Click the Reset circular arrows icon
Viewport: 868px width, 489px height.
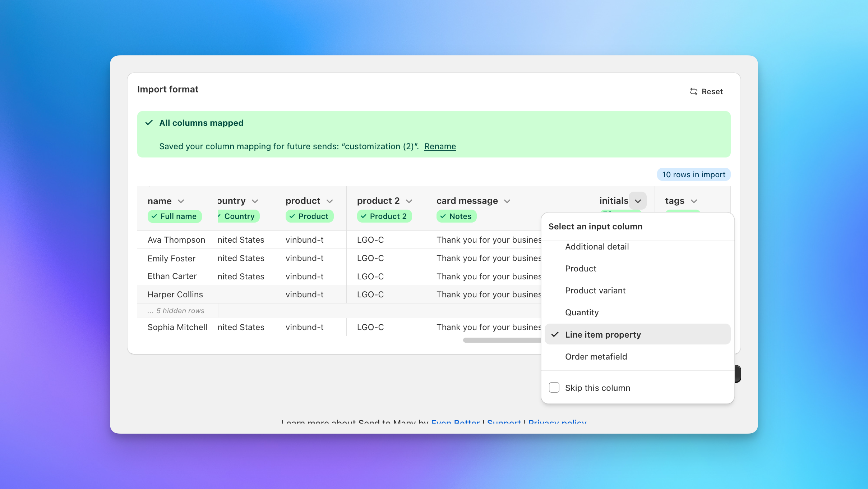pos(693,92)
